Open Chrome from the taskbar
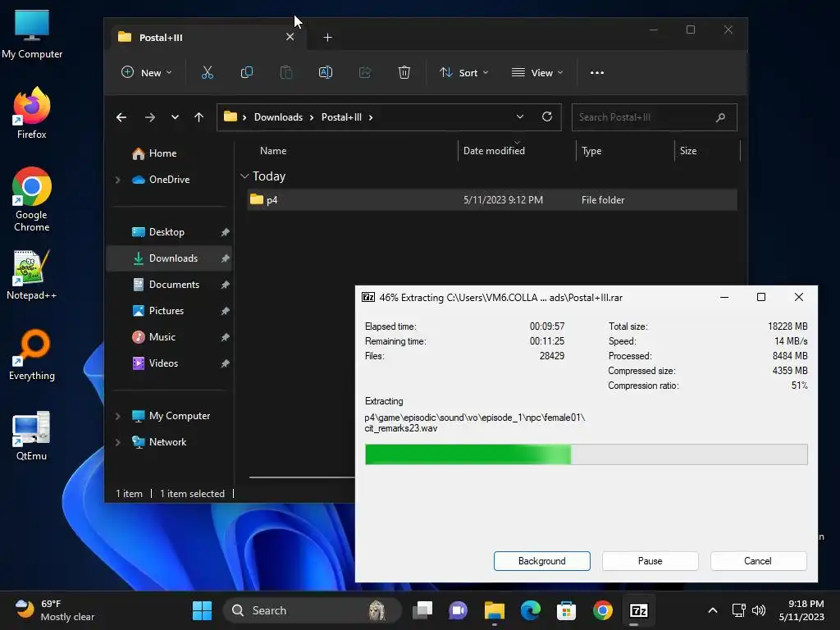840x630 pixels. (x=603, y=610)
